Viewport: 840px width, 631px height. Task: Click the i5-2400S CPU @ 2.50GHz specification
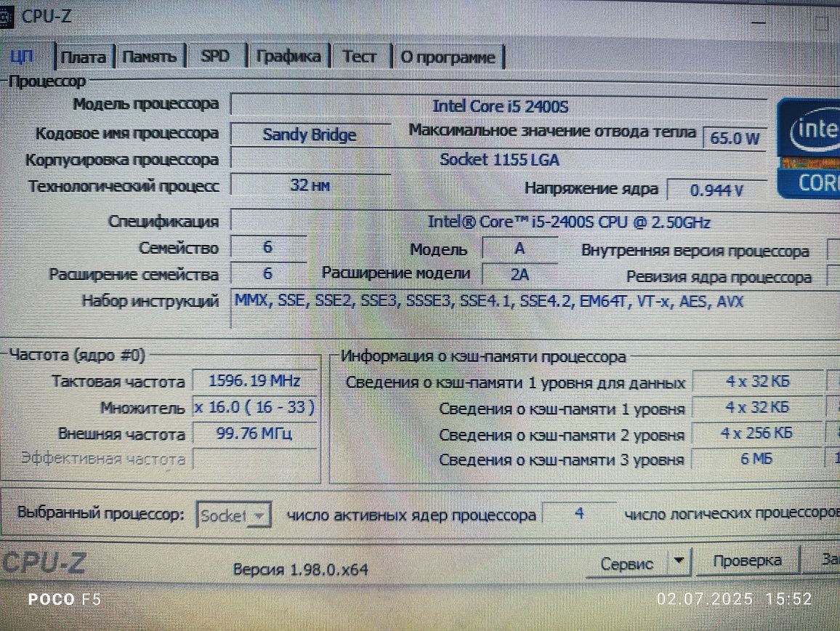tap(569, 222)
